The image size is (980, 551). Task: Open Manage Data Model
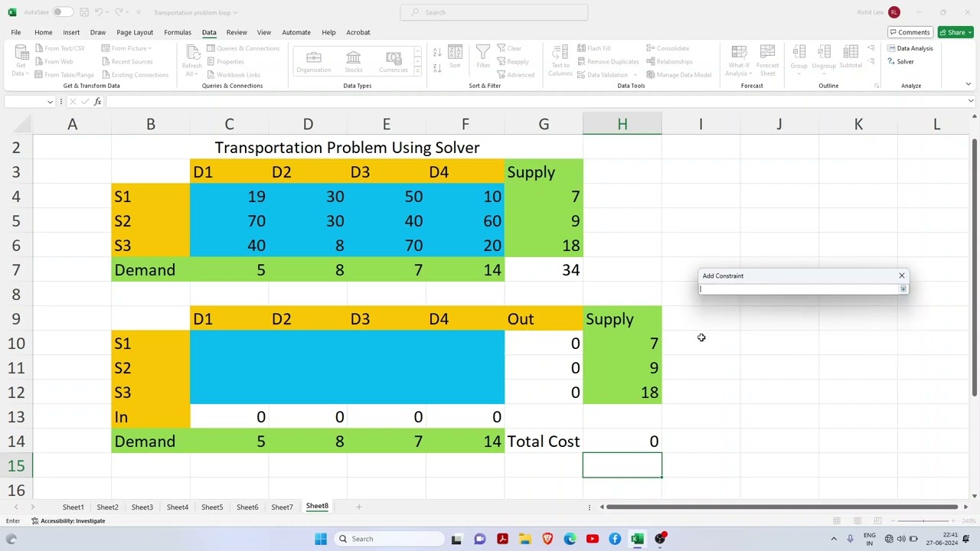tap(678, 74)
